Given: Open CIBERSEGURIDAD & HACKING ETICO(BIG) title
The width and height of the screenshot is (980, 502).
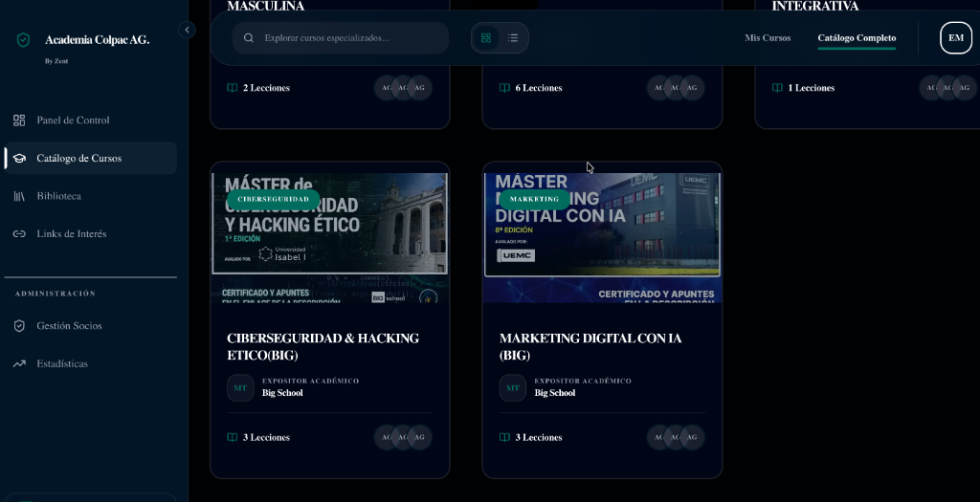Looking at the screenshot, I should (x=323, y=346).
